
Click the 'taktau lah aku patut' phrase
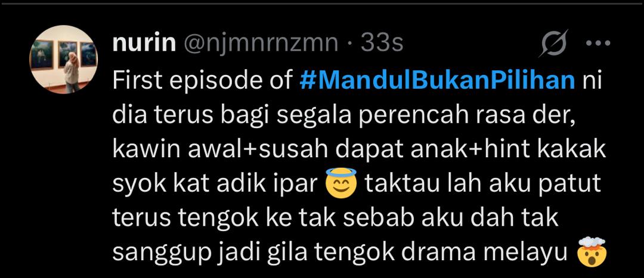[x=482, y=184]
